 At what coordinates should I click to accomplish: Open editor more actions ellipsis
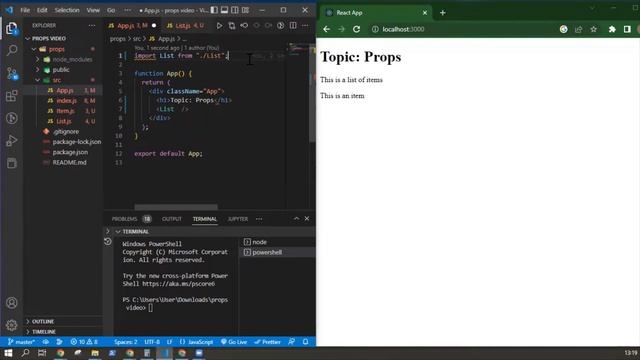tap(305, 26)
